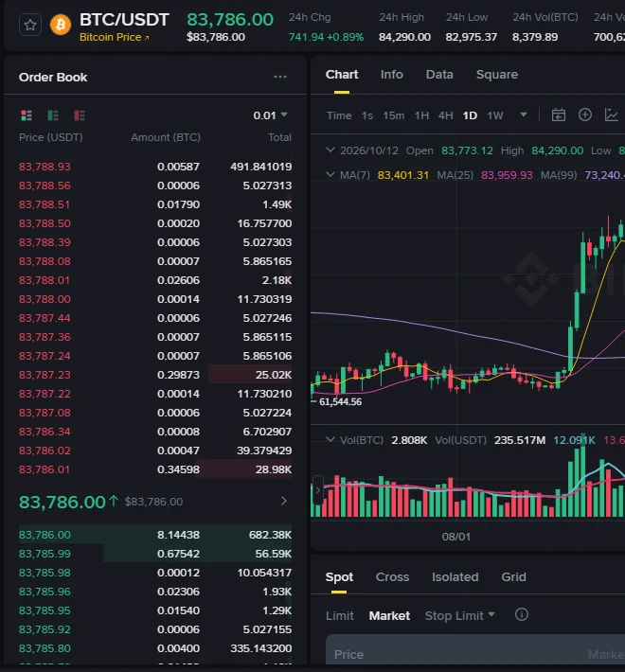Click the Price input field
This screenshot has height=672, width=625.
pyautogui.click(x=475, y=649)
